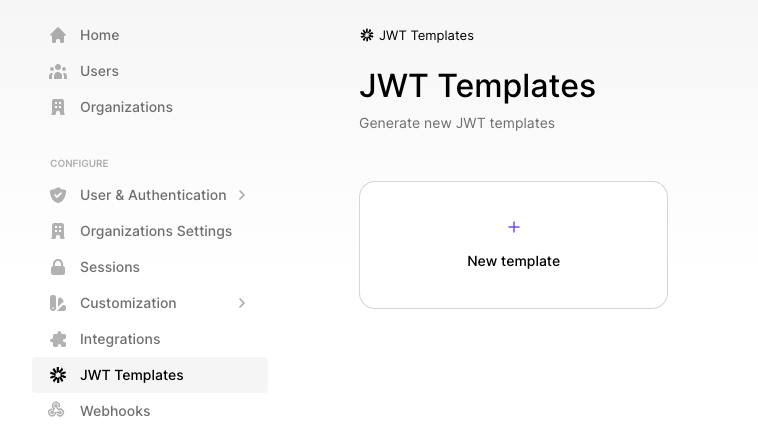Select Webhooks in the sidebar
Viewport: 758px width, 433px height.
coord(115,411)
